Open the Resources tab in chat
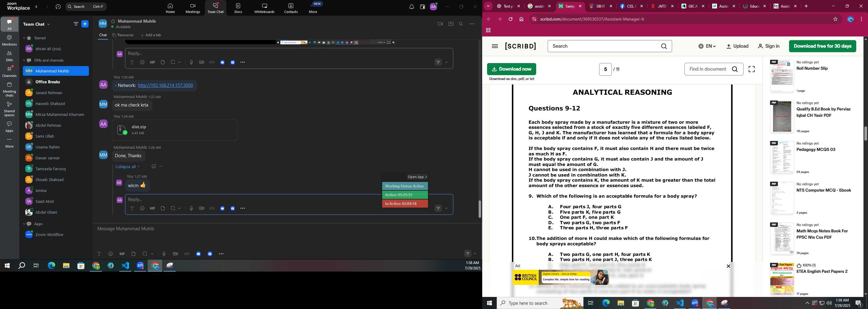Screen dimensions: 868x309 tap(123, 35)
